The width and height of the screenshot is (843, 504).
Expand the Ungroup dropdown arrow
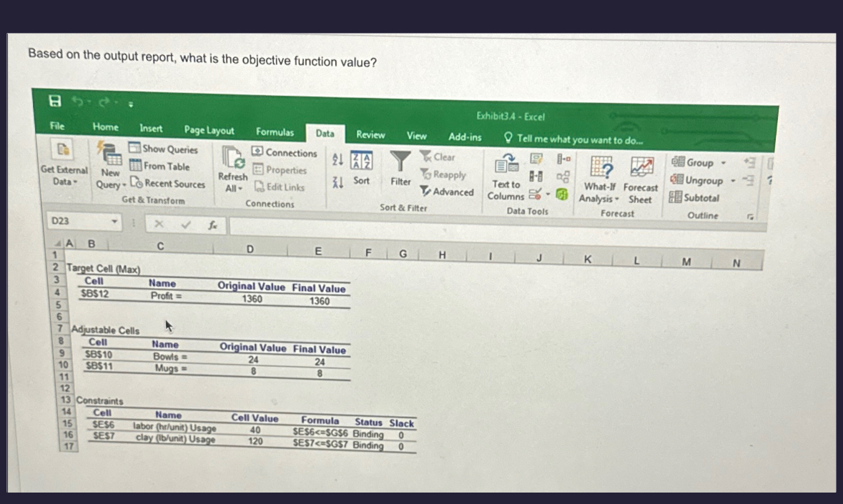point(733,181)
